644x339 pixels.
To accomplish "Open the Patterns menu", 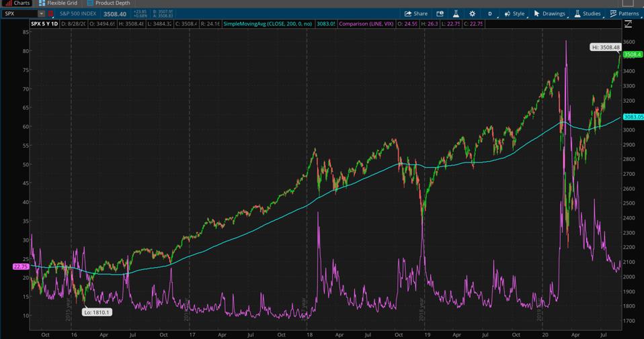I will 624,13.
